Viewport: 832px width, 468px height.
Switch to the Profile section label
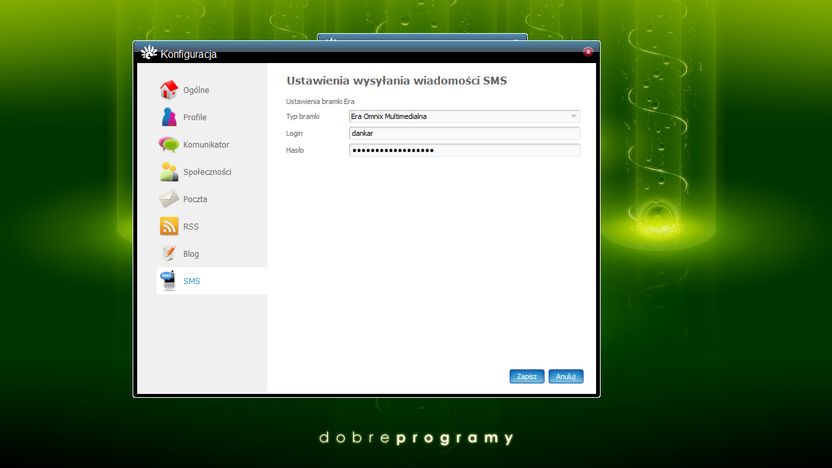pyautogui.click(x=195, y=117)
